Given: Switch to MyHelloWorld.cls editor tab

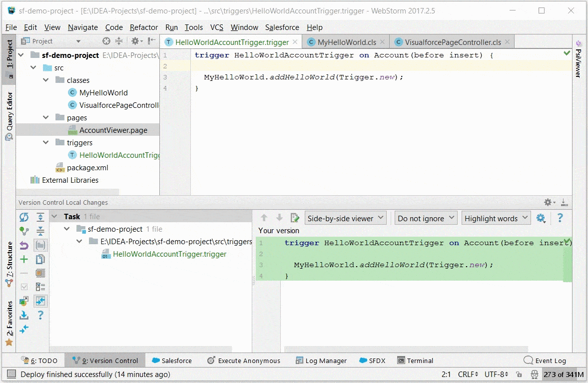Looking at the screenshot, I should tap(347, 42).
